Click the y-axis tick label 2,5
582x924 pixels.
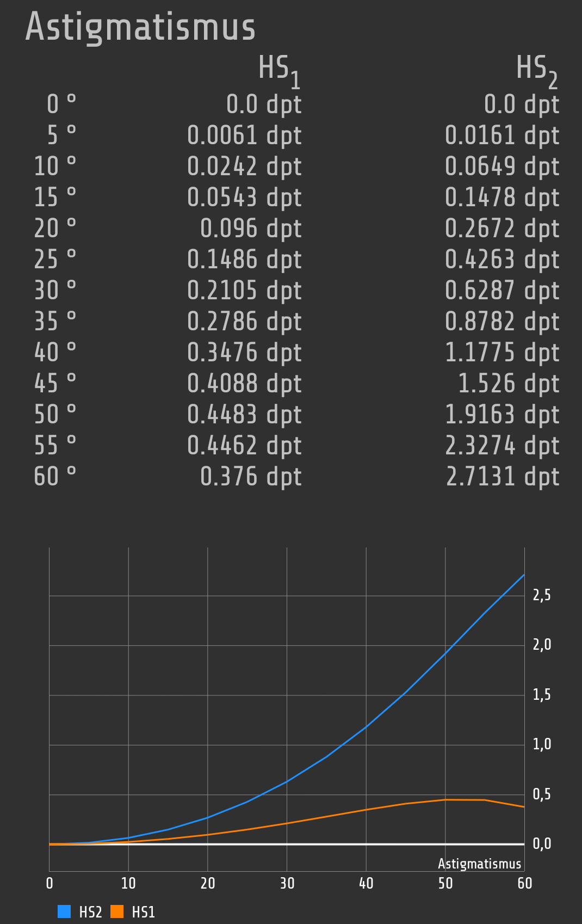click(541, 595)
